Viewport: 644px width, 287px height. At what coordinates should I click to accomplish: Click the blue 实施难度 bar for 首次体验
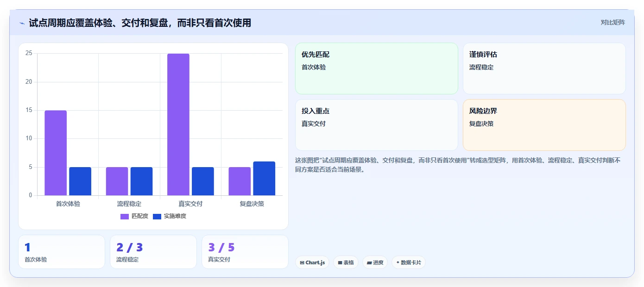pyautogui.click(x=80, y=181)
